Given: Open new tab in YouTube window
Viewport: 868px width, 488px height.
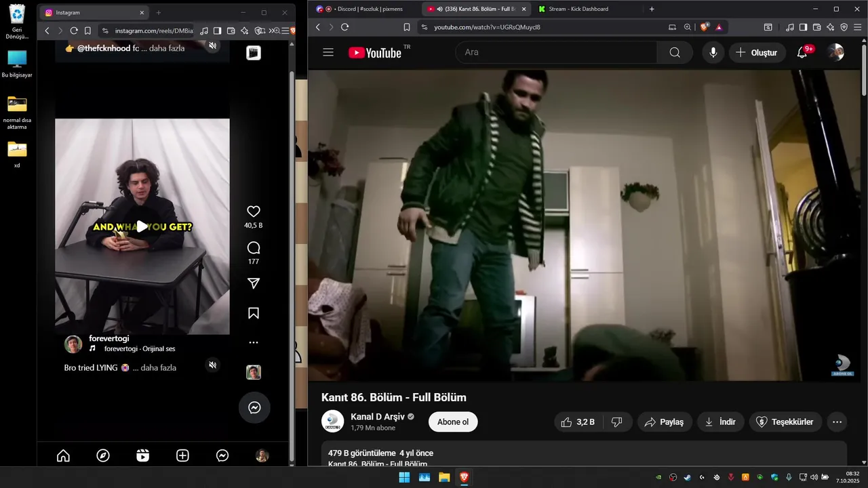Looking at the screenshot, I should 652,9.
